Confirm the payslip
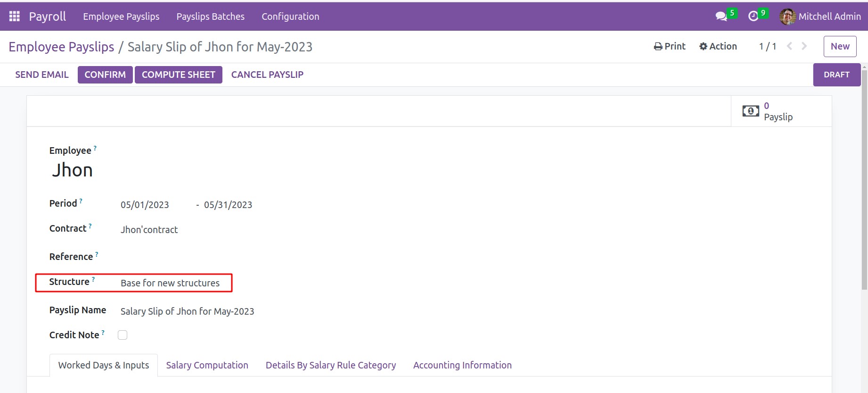This screenshot has height=393, width=868. [x=105, y=75]
